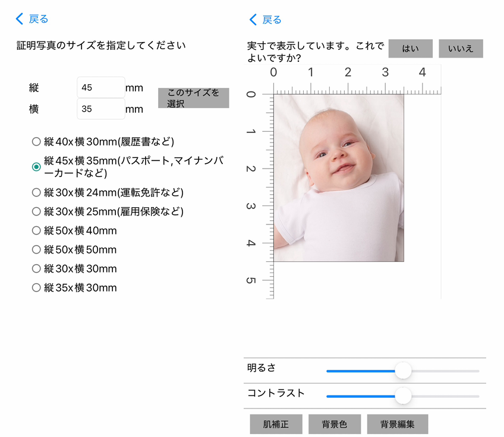Image resolution: width=504 pixels, height=437 pixels.
Task: Click the left 戻る back link
Action: 30,18
